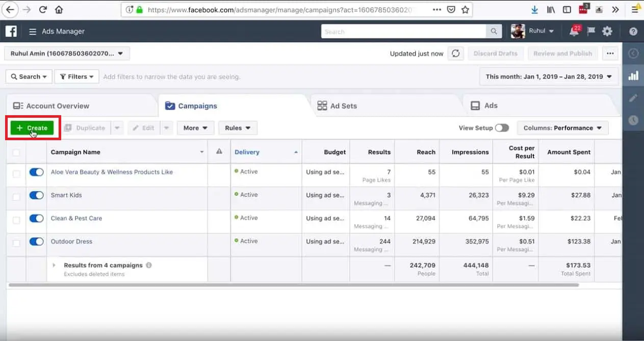Open the Clean & Pest Care campaign link
This screenshot has width=644, height=341.
76,218
